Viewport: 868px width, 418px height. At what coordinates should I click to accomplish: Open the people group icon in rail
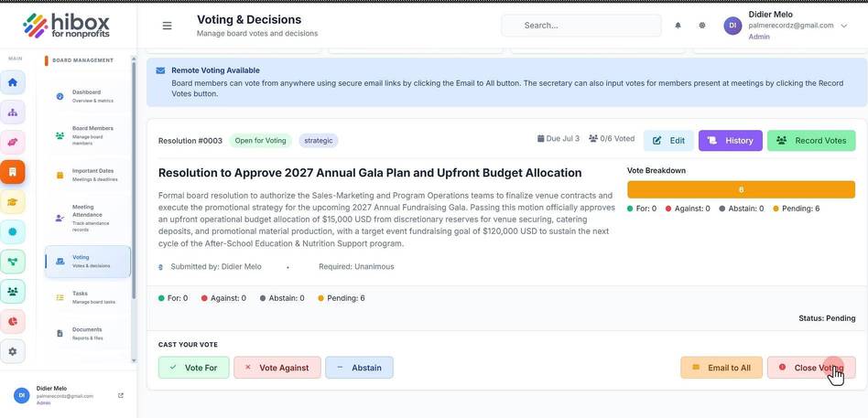click(x=13, y=292)
